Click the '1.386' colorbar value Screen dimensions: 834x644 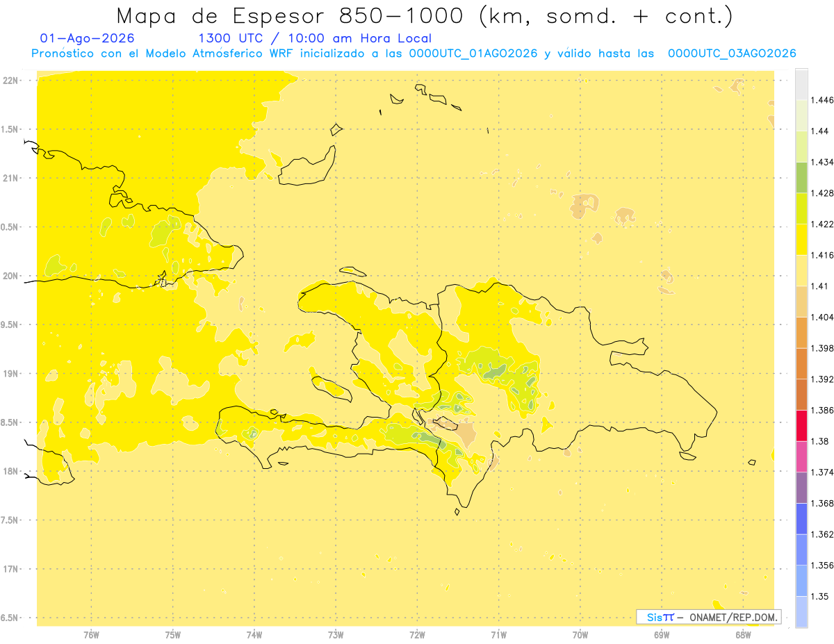click(821, 410)
